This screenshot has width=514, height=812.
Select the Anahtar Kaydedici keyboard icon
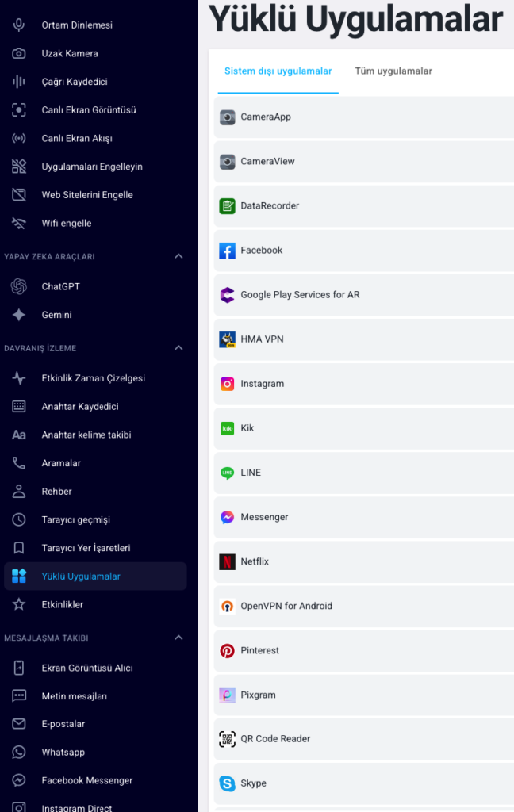tap(19, 406)
